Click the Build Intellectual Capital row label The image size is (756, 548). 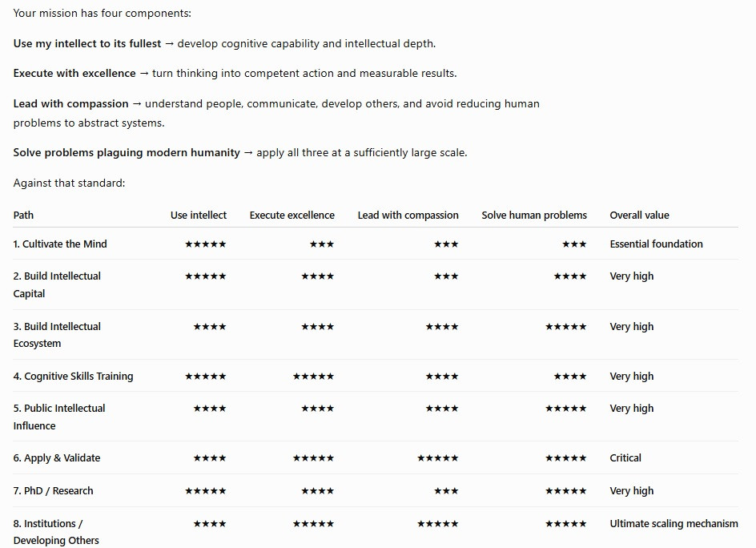tap(57, 284)
